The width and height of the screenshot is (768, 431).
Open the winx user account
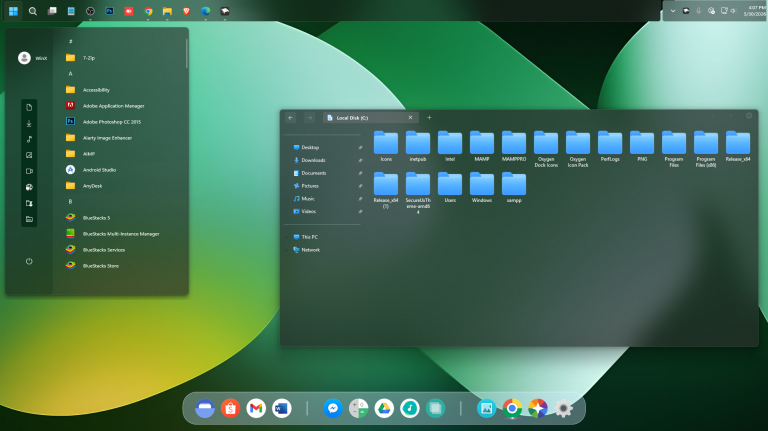point(32,58)
